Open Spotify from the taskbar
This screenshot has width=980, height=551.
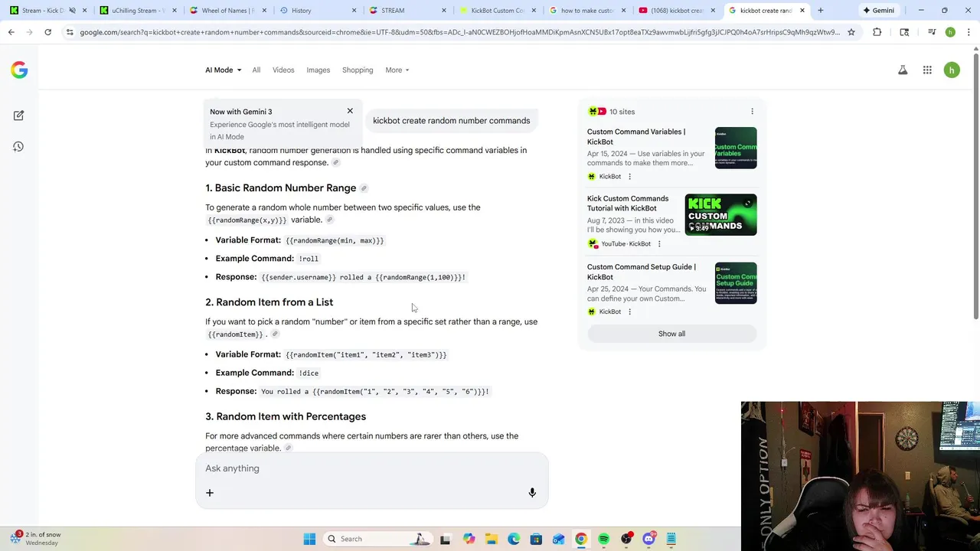tap(604, 539)
